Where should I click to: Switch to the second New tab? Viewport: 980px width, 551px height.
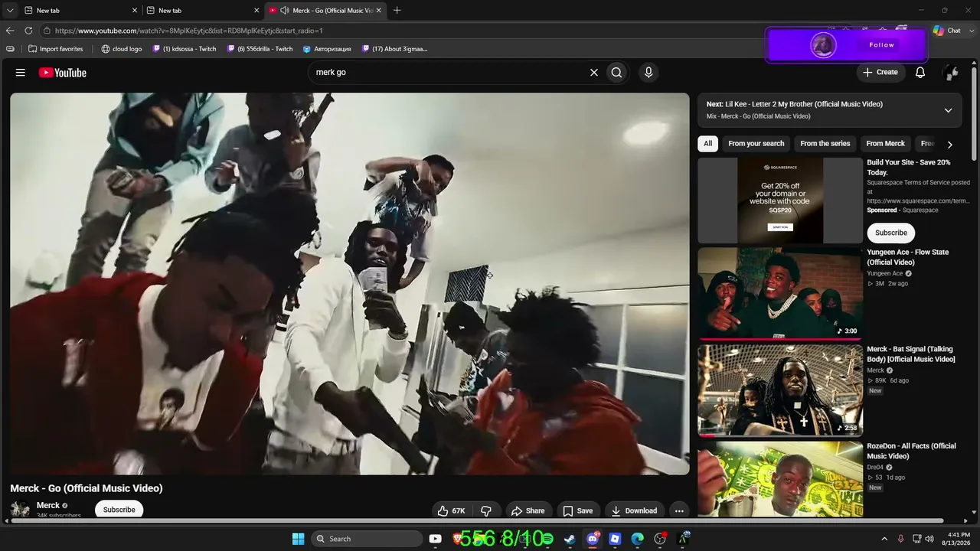[x=202, y=11]
